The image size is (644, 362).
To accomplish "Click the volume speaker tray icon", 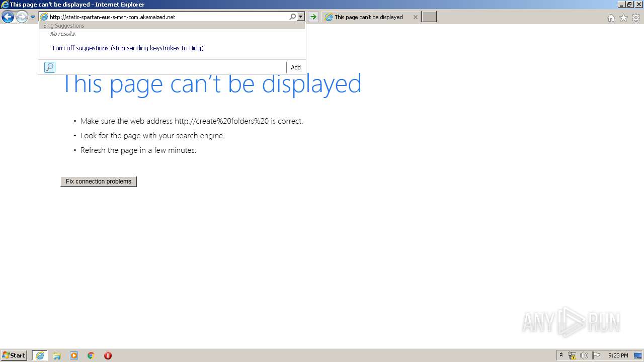I will pyautogui.click(x=584, y=355).
